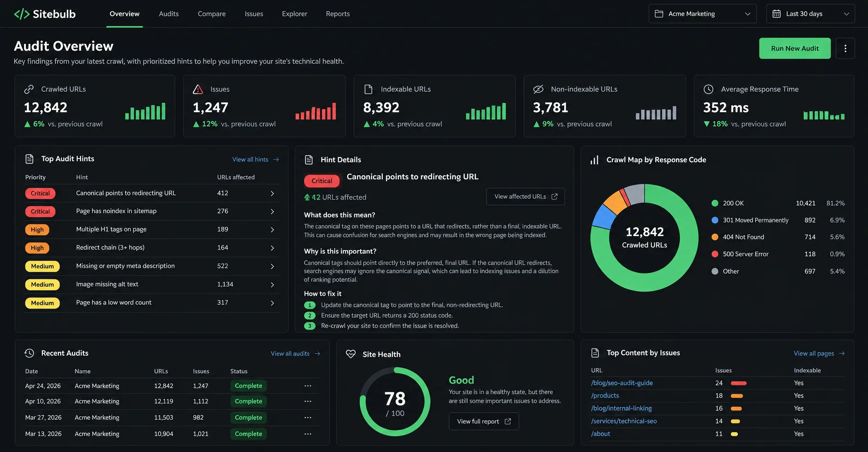Viewport: 868px width, 452px height.
Task: Open the Acme Marketing project dropdown
Action: (x=703, y=14)
